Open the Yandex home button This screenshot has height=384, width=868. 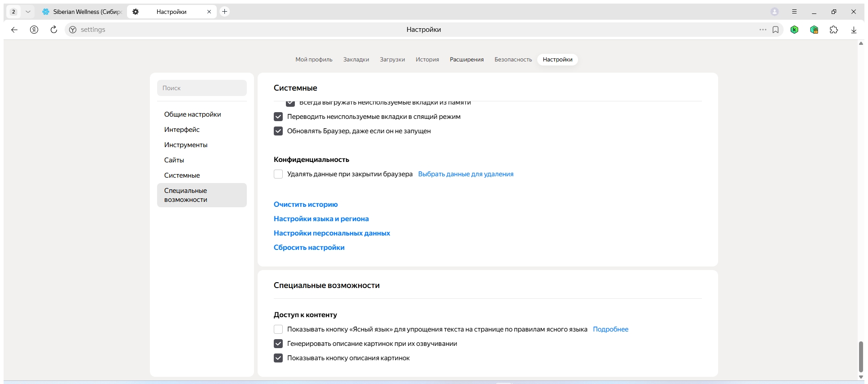tap(34, 30)
